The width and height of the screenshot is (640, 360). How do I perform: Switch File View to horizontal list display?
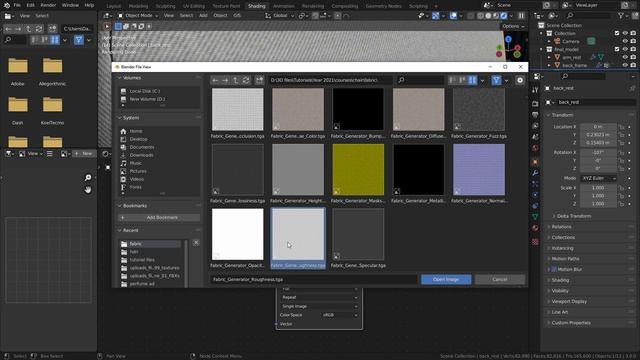click(462, 80)
